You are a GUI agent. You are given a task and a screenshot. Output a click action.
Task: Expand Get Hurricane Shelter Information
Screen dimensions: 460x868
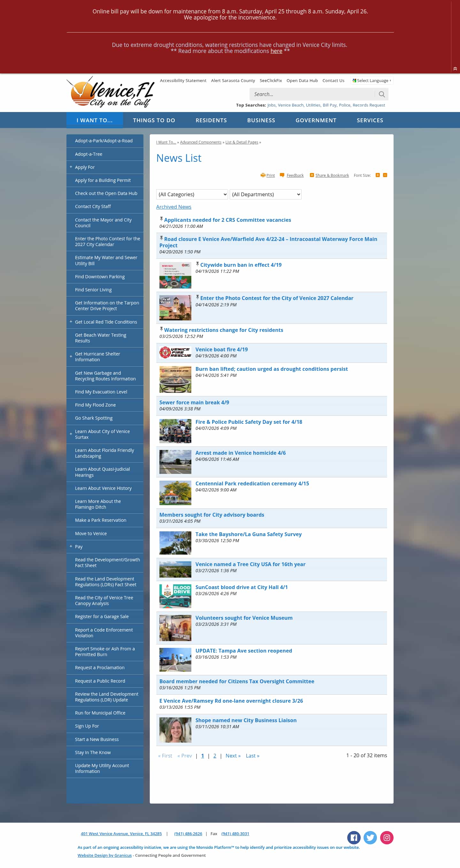click(71, 356)
